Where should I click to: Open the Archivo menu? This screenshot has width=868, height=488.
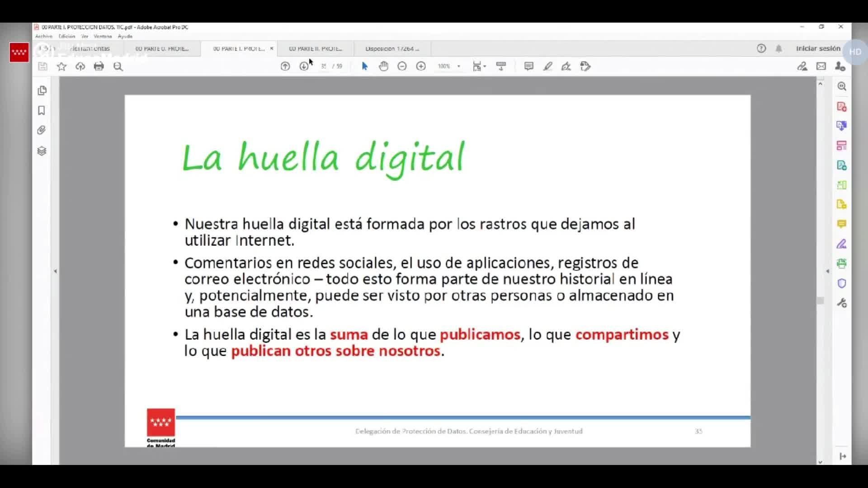point(44,36)
